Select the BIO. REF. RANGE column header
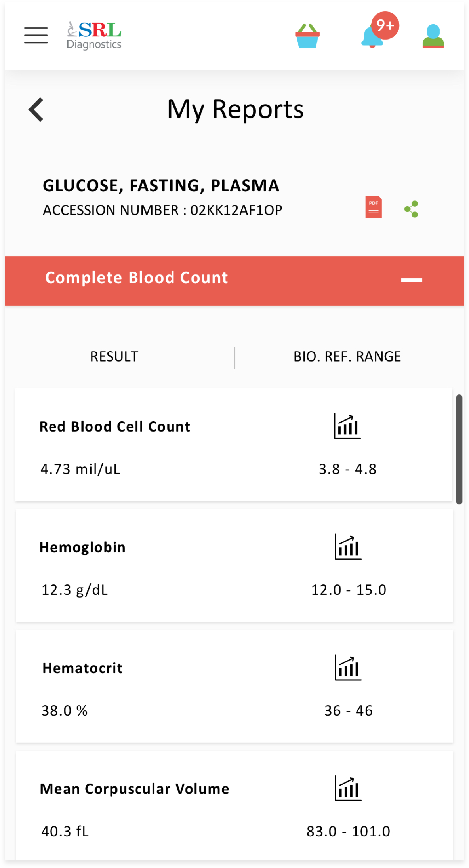 coord(347,356)
